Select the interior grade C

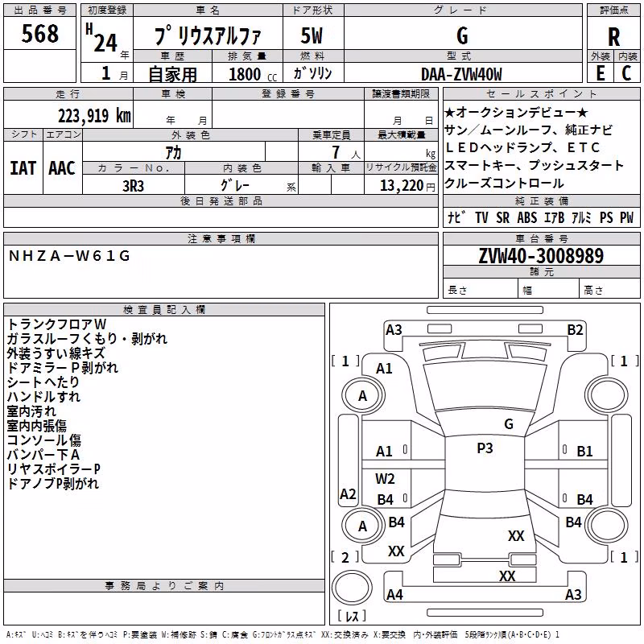tap(626, 73)
